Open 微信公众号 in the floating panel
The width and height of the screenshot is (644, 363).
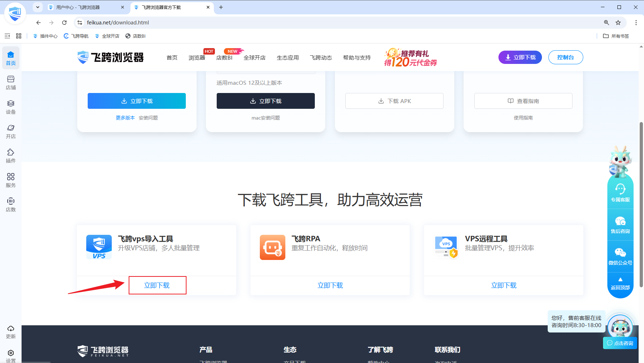[620, 256]
